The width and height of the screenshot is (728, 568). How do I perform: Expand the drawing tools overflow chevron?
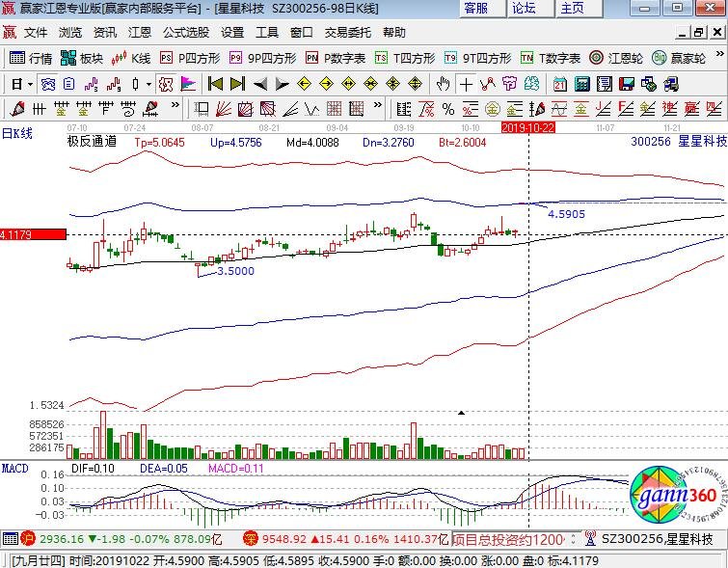coord(175,105)
